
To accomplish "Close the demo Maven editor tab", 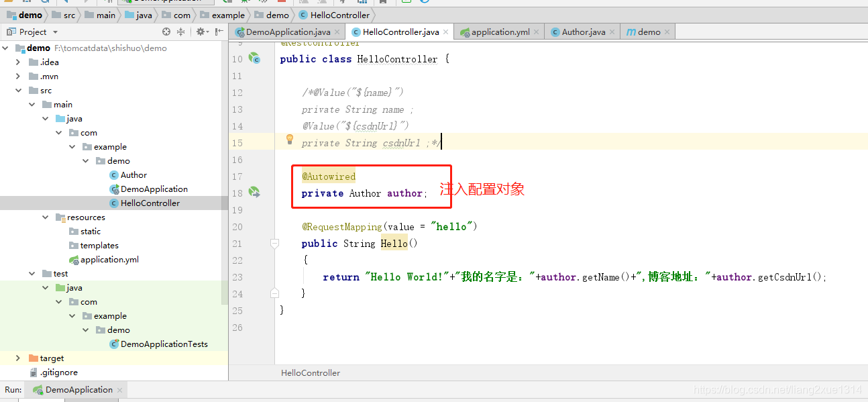I will [667, 32].
